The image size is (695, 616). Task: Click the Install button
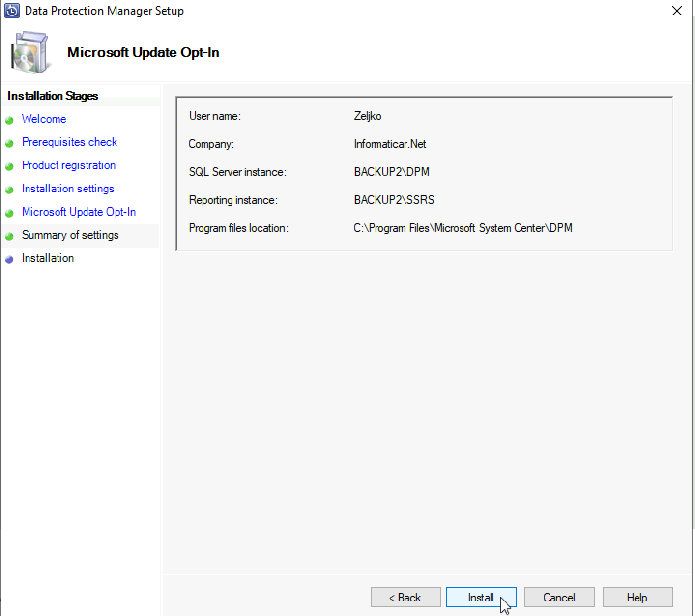(481, 597)
